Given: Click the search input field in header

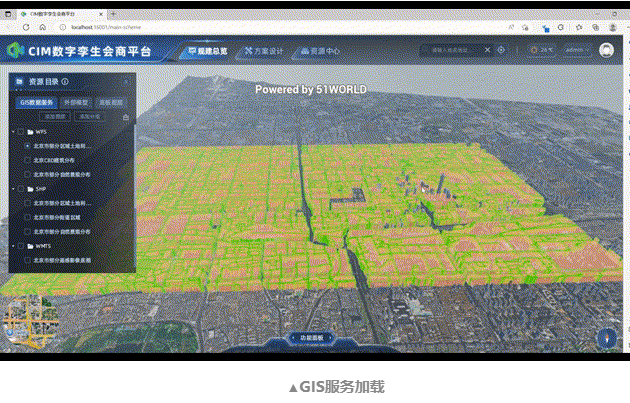Looking at the screenshot, I should pyautogui.click(x=452, y=49).
